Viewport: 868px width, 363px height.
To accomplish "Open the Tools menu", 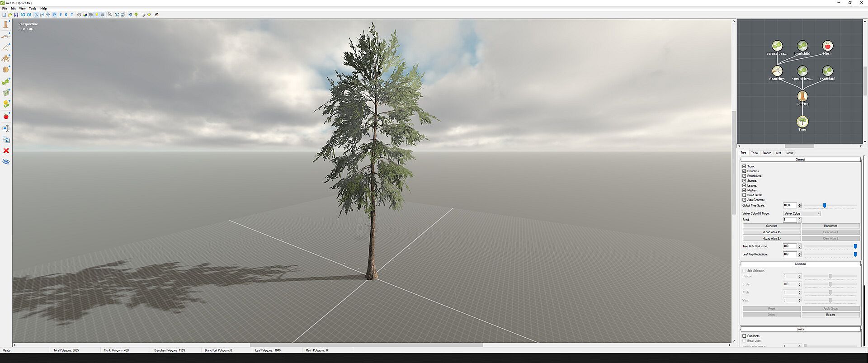I will pyautogui.click(x=33, y=9).
